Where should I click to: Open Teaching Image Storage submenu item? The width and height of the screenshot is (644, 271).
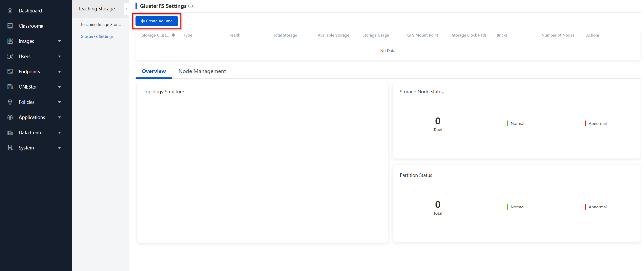101,24
